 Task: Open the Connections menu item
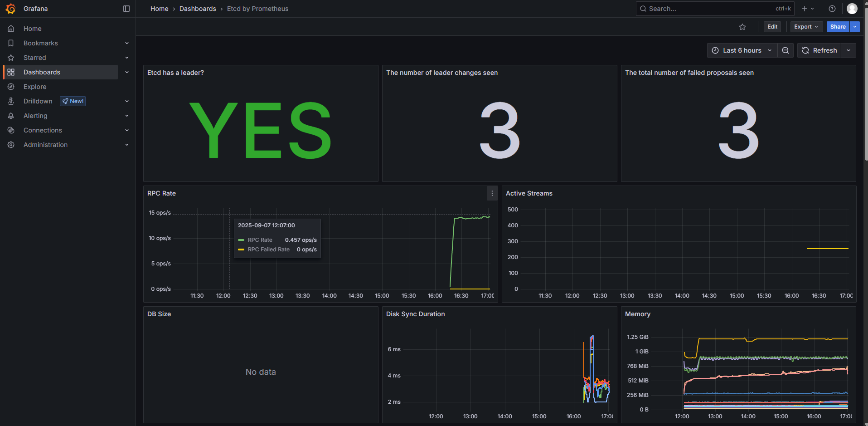[x=43, y=130]
